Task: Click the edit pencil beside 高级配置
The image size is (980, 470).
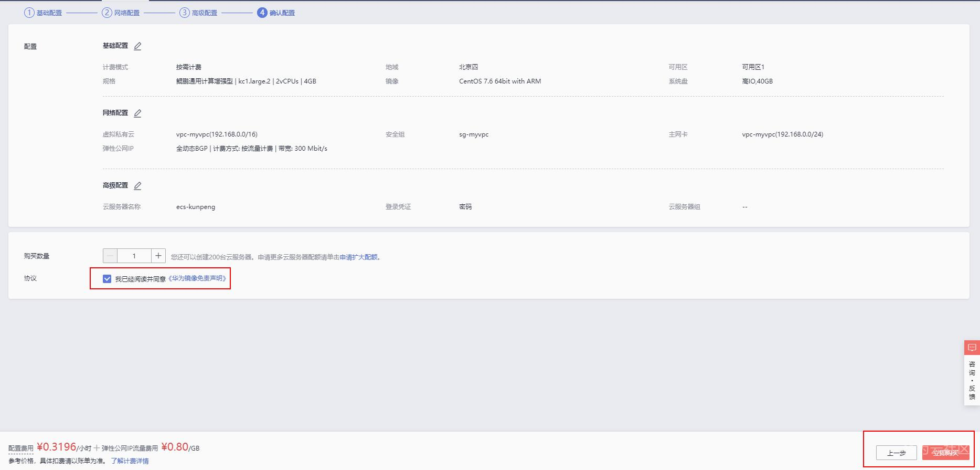Action: (x=137, y=186)
